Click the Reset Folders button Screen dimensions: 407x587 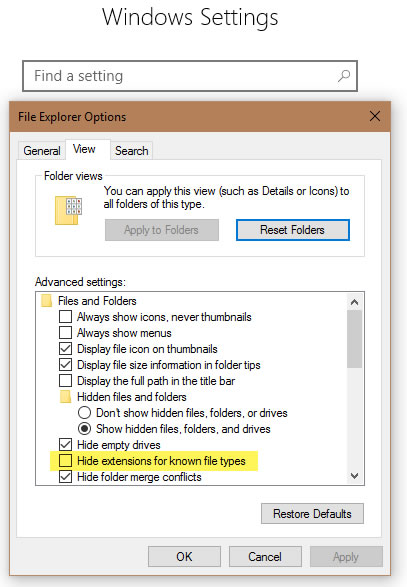[x=293, y=230]
